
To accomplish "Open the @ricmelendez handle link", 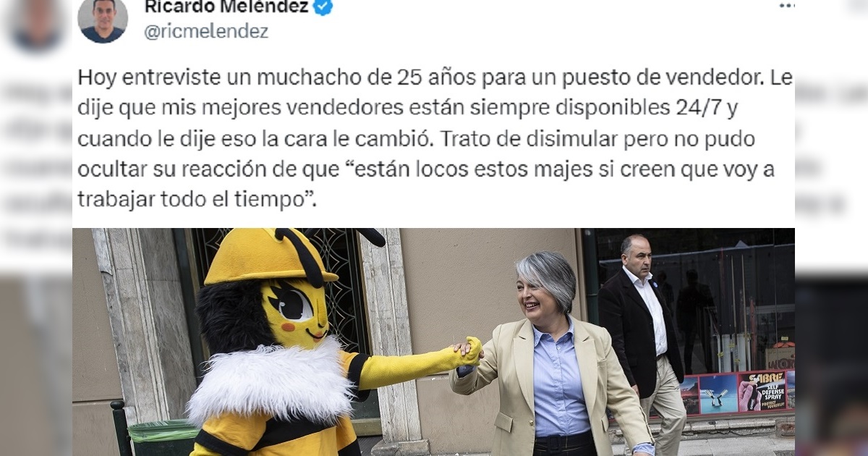I will [206, 32].
